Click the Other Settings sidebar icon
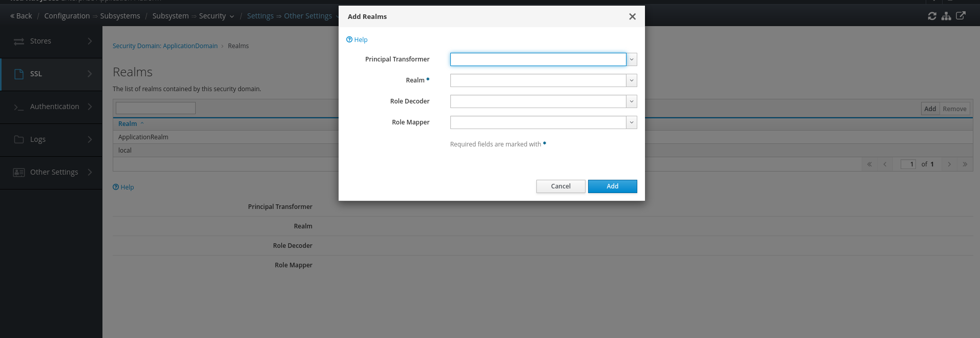This screenshot has height=338, width=980. tap(19, 172)
